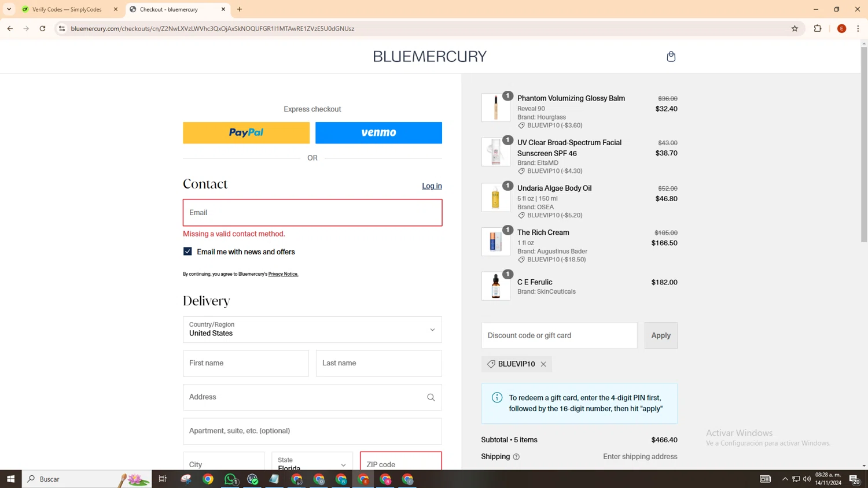The image size is (868, 488).
Task: Bookmark this page with the star icon
Action: coord(795,28)
